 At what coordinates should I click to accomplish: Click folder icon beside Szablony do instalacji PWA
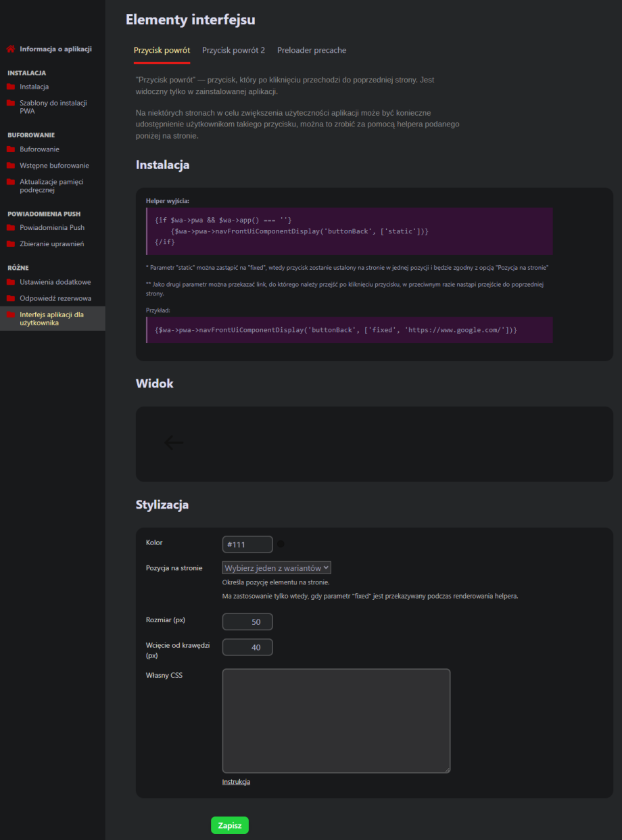(x=11, y=103)
